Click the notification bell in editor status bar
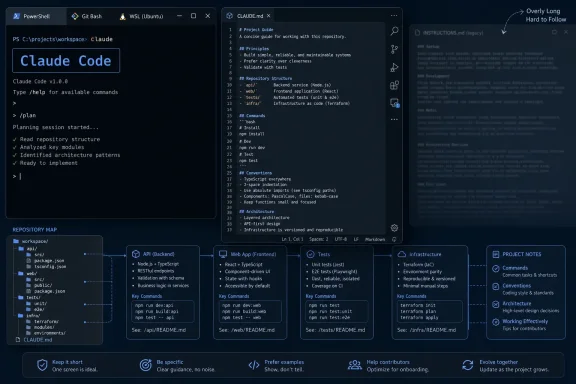The image size is (576, 384). click(x=394, y=239)
